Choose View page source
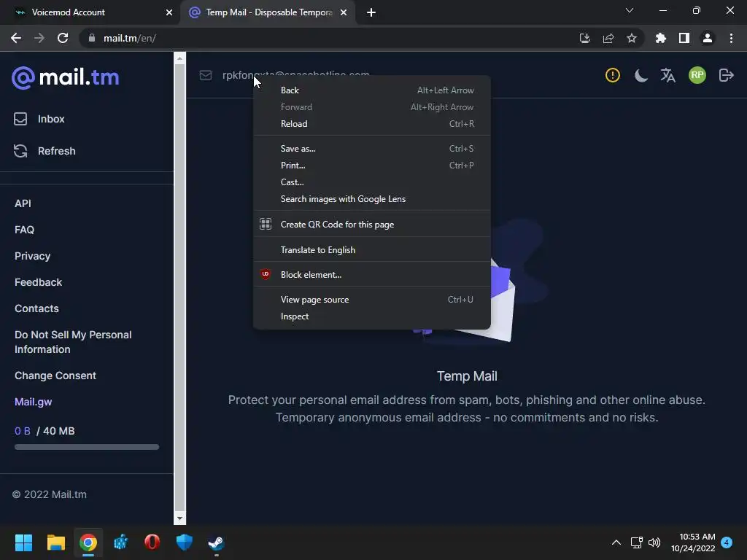This screenshot has height=560, width=747. pos(371,300)
